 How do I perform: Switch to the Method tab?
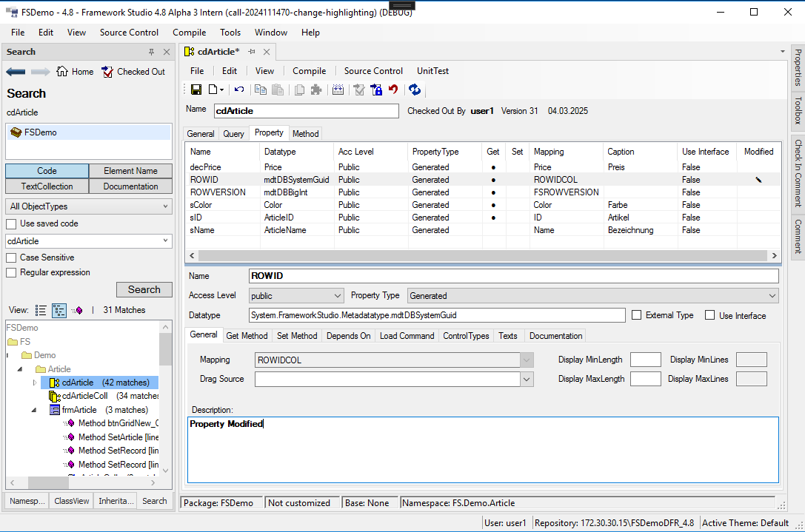tap(305, 134)
